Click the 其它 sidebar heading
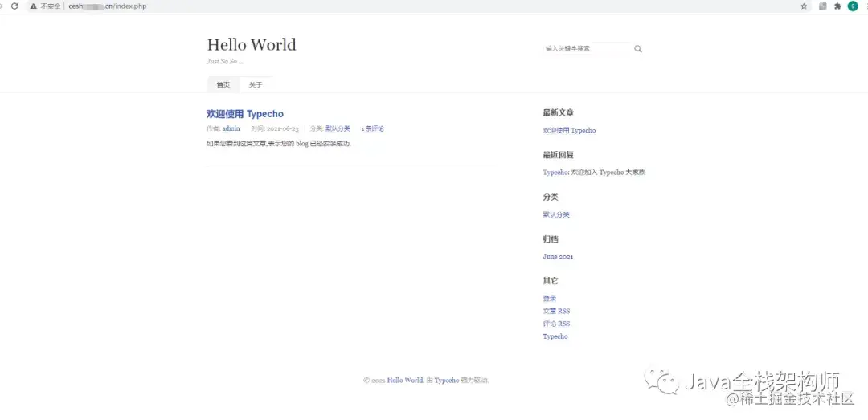Viewport: 868px width, 420px height. [551, 280]
